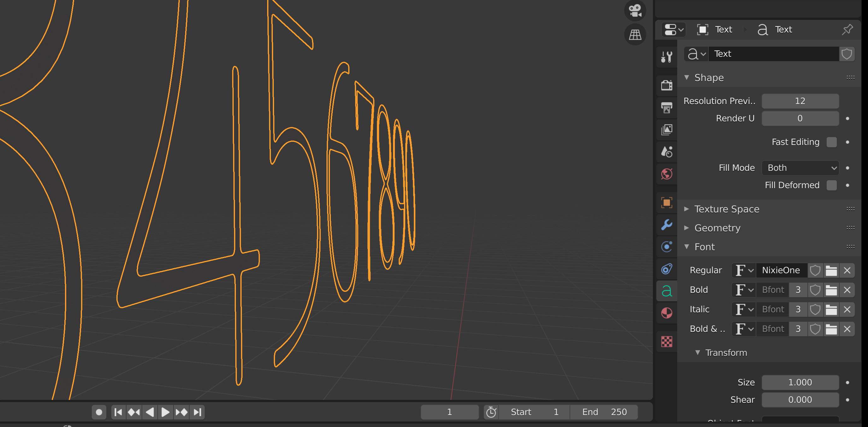Viewport: 868px width, 427px height.
Task: Open the Object Constraints properties tab
Action: (x=666, y=269)
